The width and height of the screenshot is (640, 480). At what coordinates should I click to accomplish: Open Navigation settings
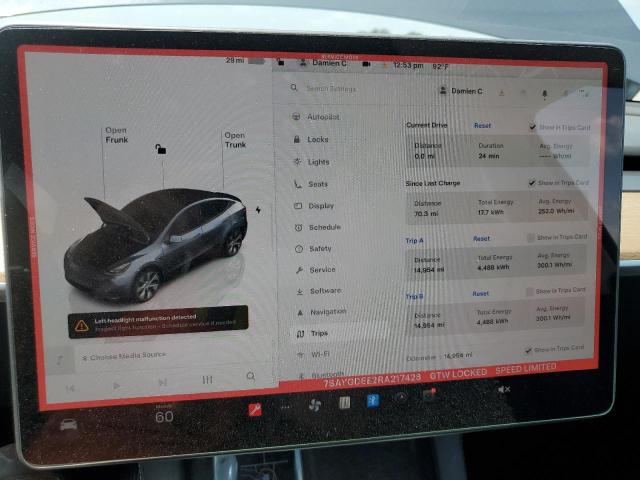322,312
